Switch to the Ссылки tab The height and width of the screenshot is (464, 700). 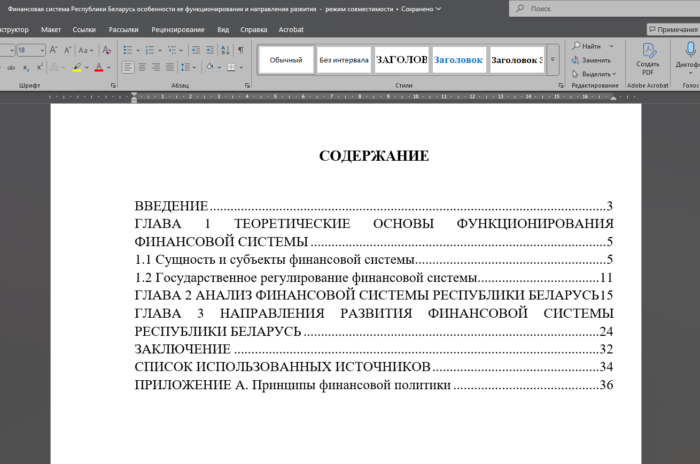tap(84, 29)
